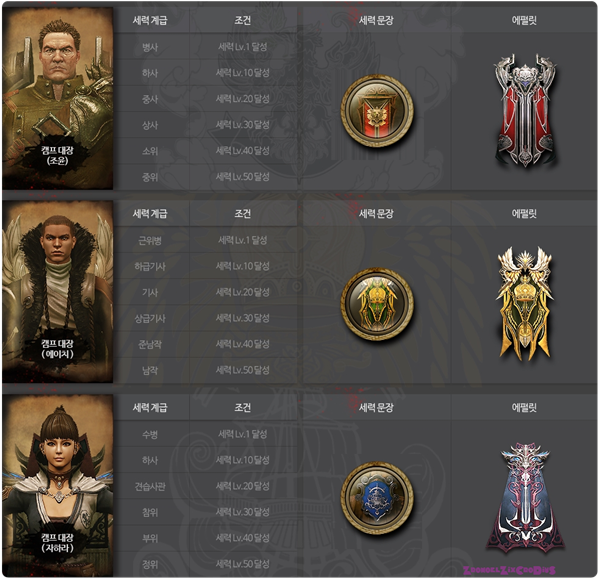The width and height of the screenshot is (600, 580).
Task: Click the green-gold faction crest medallion
Action: coord(377,304)
